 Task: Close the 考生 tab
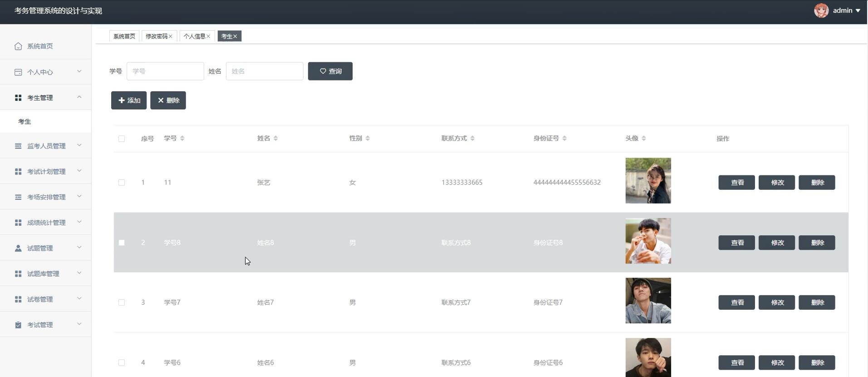coord(235,36)
